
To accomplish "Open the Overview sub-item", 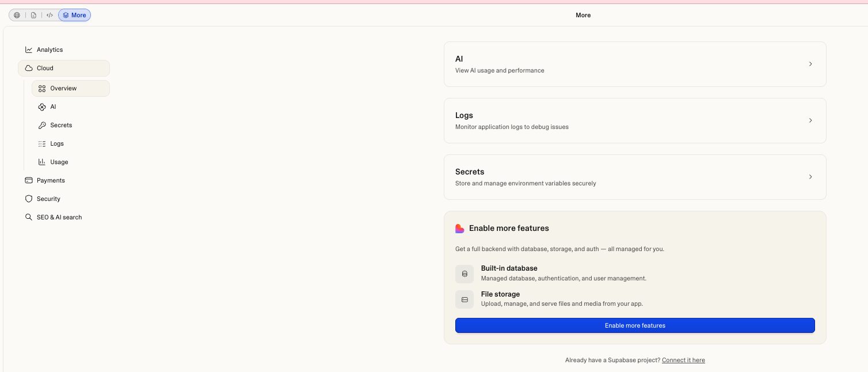I will point(71,89).
